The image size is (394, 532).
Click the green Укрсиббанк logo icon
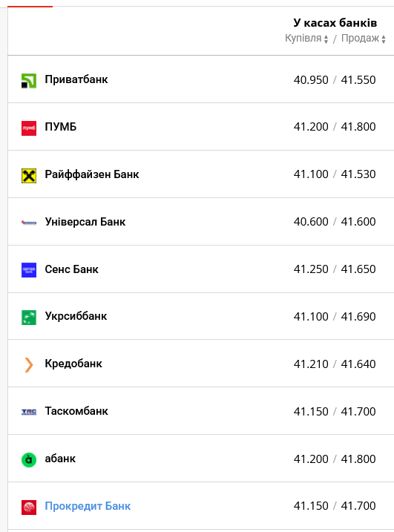[29, 318]
